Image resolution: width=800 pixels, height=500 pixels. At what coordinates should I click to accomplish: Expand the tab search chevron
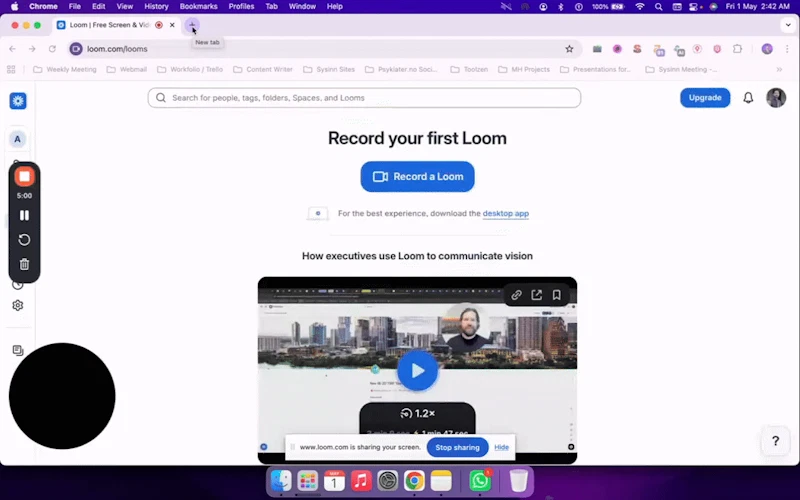click(788, 25)
